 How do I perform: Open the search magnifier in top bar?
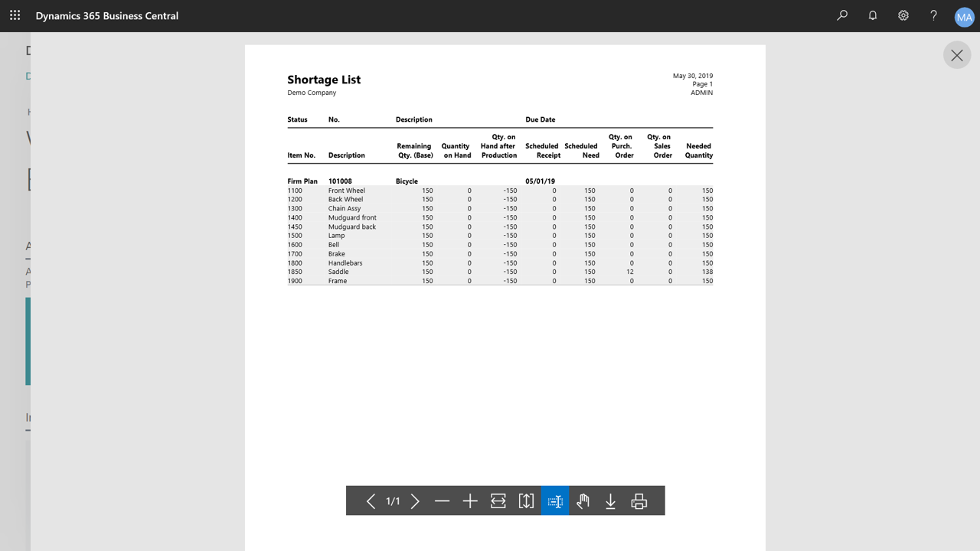pyautogui.click(x=842, y=15)
